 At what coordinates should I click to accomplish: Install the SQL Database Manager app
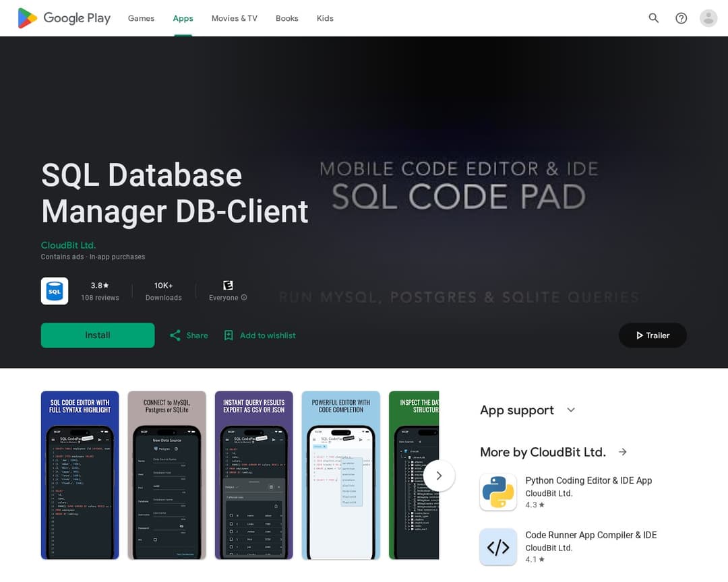click(x=98, y=335)
